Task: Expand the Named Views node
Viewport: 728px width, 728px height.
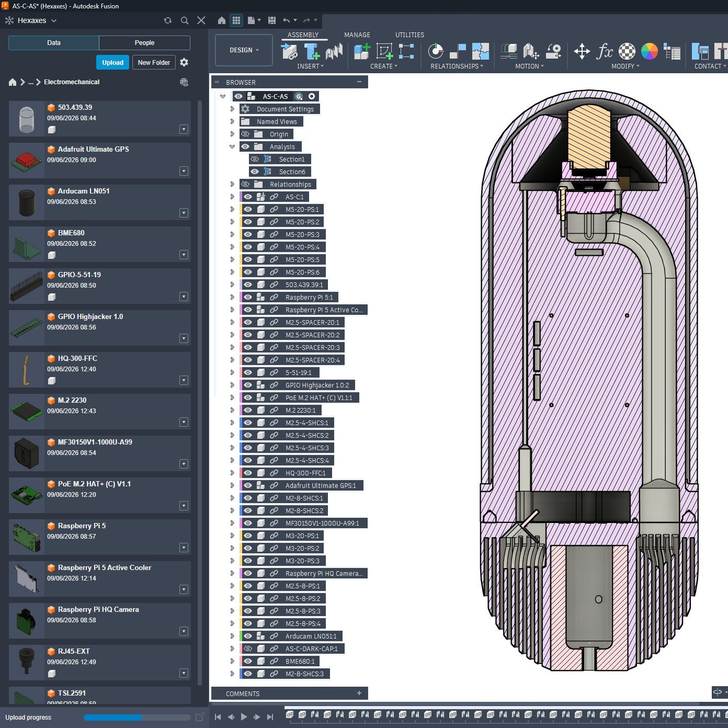Action: [232, 121]
